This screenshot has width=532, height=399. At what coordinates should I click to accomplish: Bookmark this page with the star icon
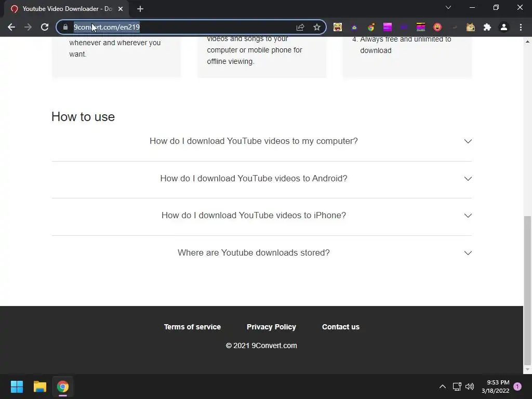click(x=316, y=27)
